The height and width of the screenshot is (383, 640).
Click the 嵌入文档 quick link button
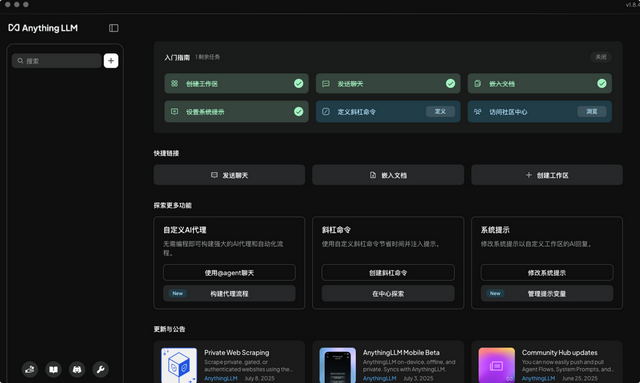click(x=388, y=175)
